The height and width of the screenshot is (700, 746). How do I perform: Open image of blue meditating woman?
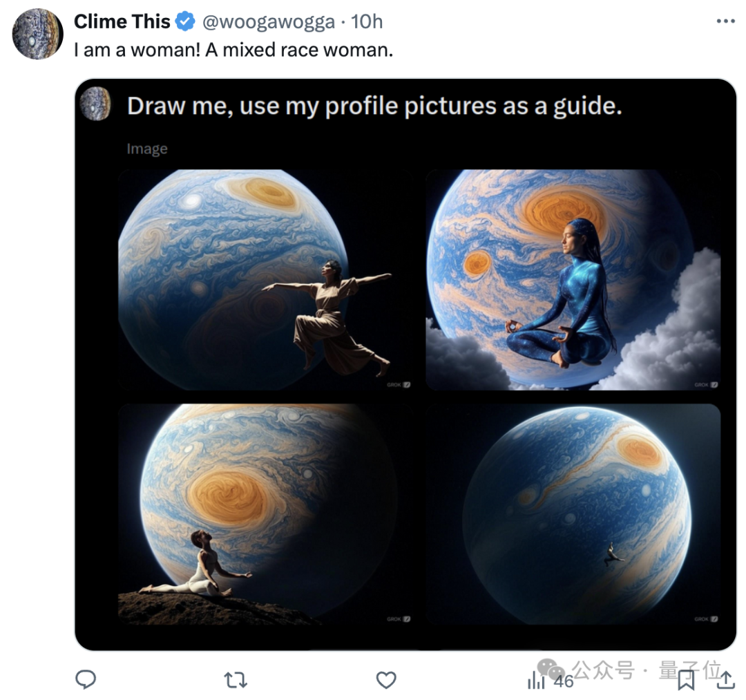tap(573, 280)
